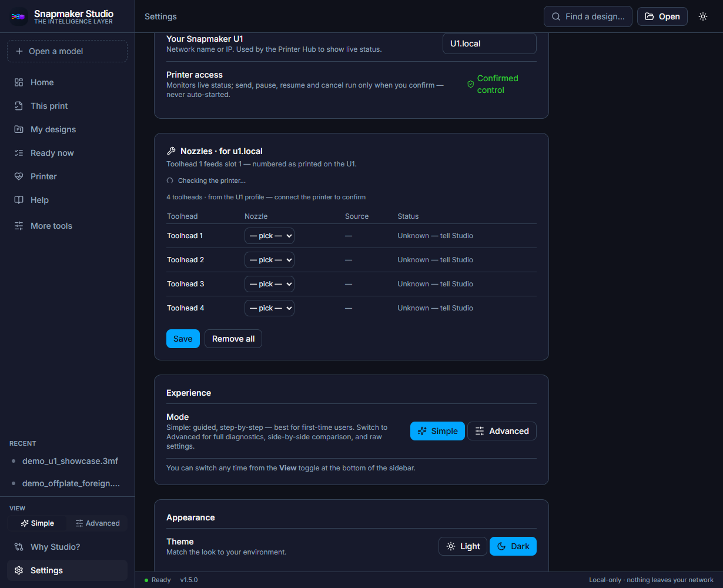Click the magnifier icon in Find a design
This screenshot has width=723, height=588.
click(x=556, y=16)
